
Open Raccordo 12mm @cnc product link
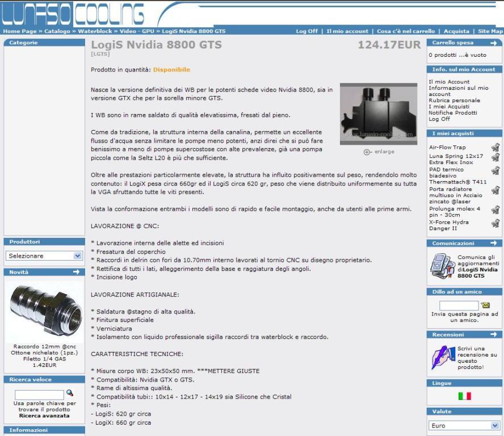coord(44,353)
